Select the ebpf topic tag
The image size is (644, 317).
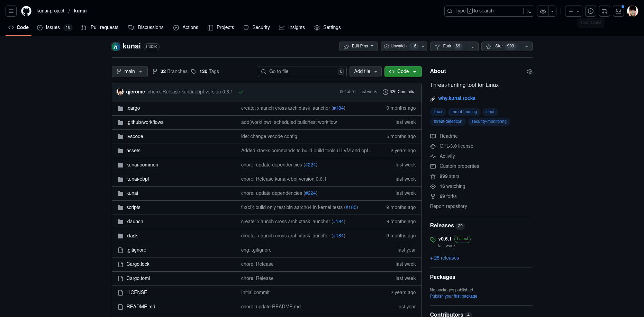[x=490, y=112]
